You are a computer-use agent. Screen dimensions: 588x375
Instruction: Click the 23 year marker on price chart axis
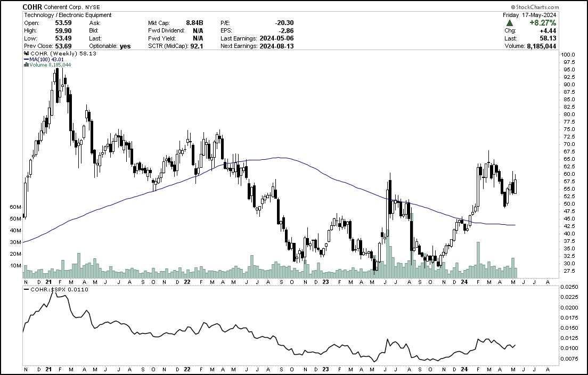pyautogui.click(x=325, y=282)
